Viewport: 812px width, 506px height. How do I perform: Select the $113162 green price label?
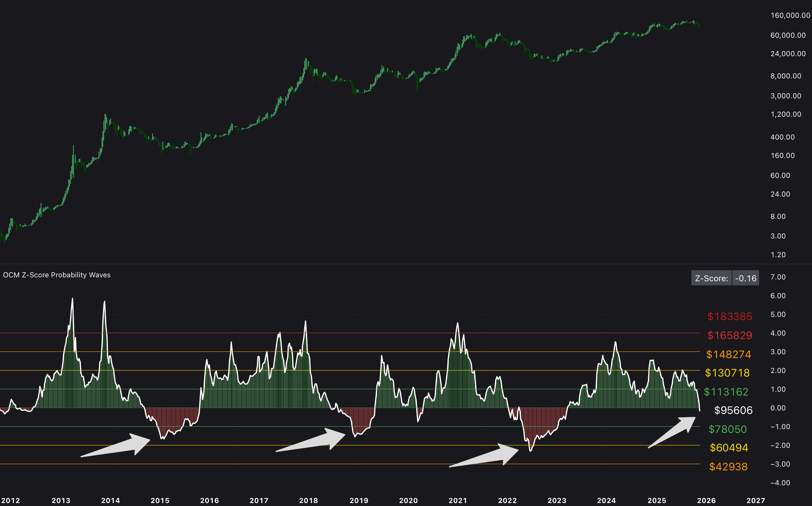726,392
